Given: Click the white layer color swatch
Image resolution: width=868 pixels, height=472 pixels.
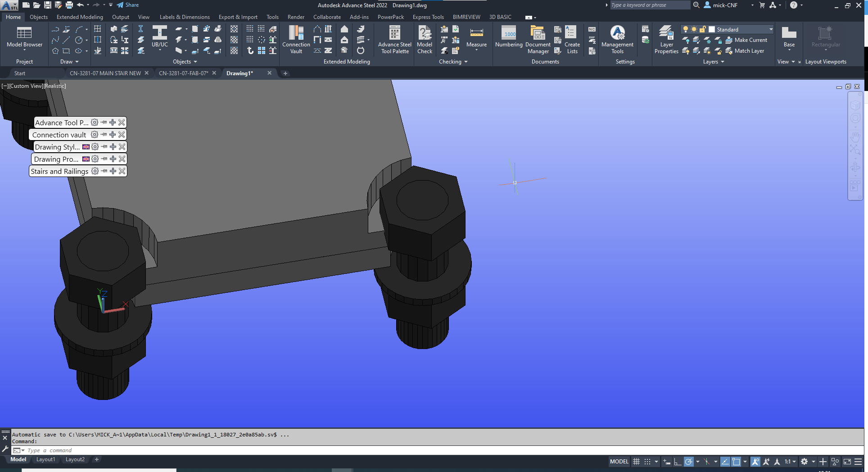Looking at the screenshot, I should [x=712, y=29].
